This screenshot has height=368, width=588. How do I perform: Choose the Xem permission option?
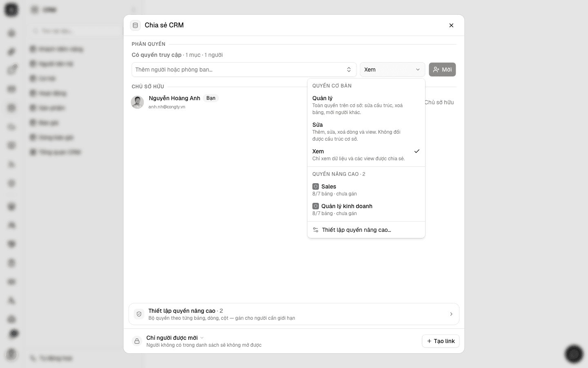tap(366, 155)
